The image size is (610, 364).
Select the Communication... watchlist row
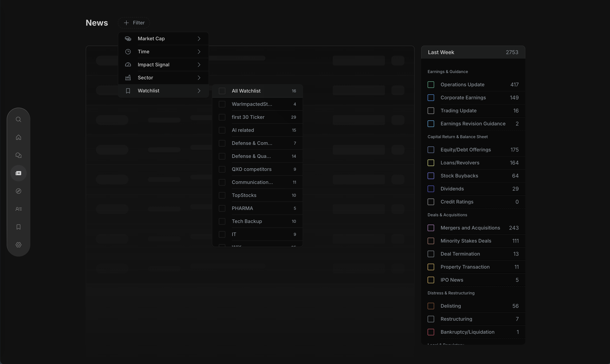click(257, 182)
